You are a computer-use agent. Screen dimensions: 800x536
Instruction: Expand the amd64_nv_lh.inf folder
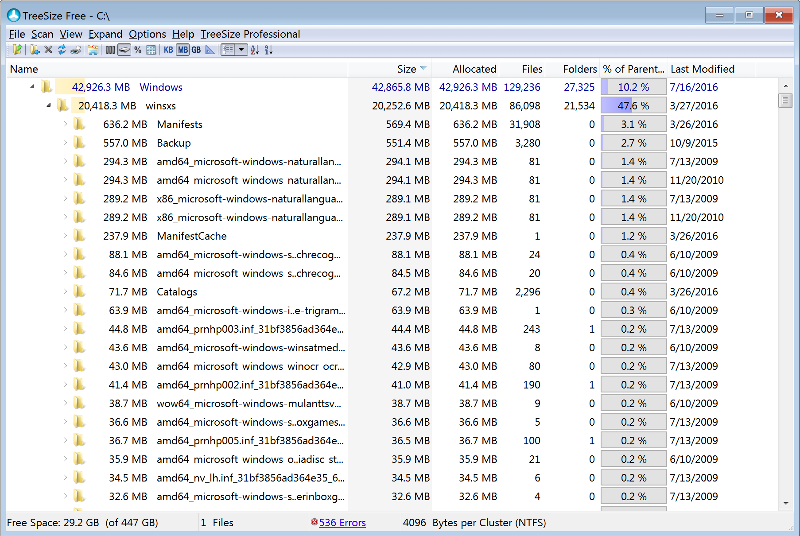tap(65, 477)
